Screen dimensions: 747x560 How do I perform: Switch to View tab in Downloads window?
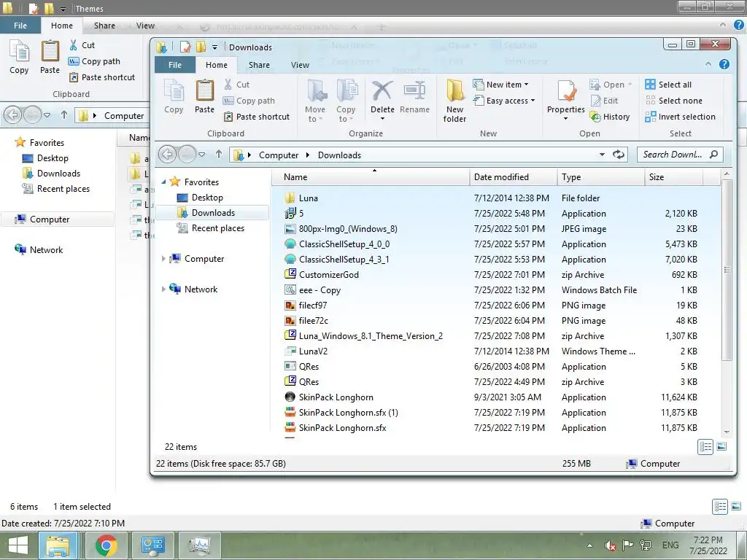point(300,65)
